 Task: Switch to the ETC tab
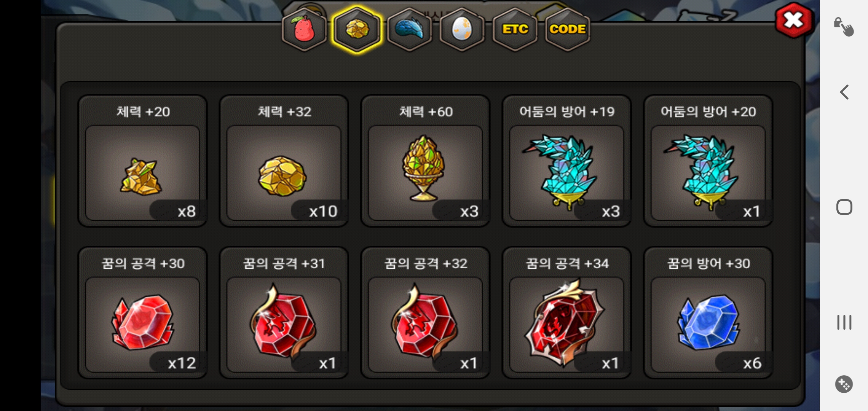(x=515, y=29)
